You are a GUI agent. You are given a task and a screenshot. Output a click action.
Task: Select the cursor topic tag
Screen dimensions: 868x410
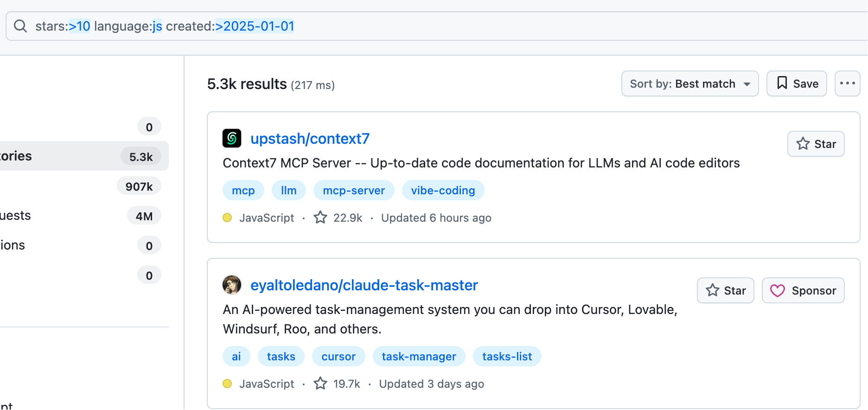tap(338, 357)
